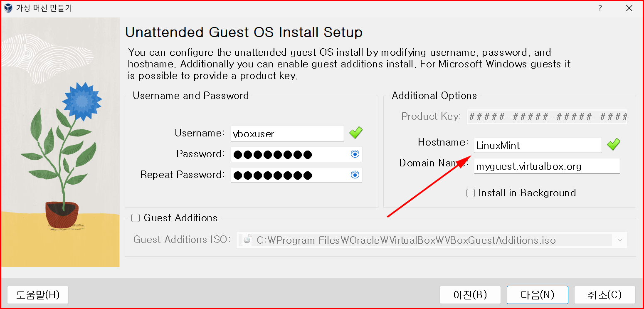The height and width of the screenshot is (309, 644).
Task: Click the disc icon in Guest Additions ISO field
Action: pyautogui.click(x=247, y=240)
